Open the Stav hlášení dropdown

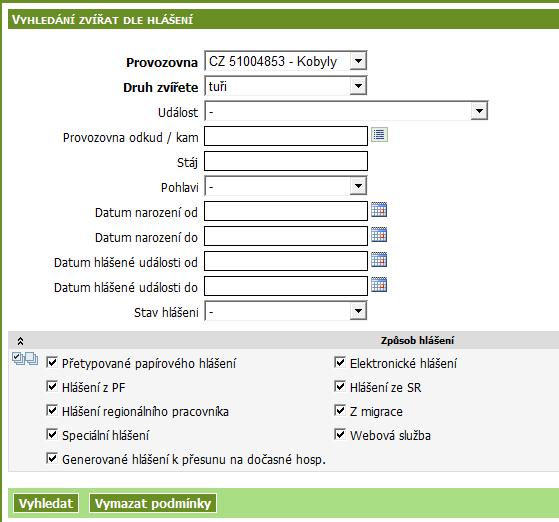(x=358, y=312)
